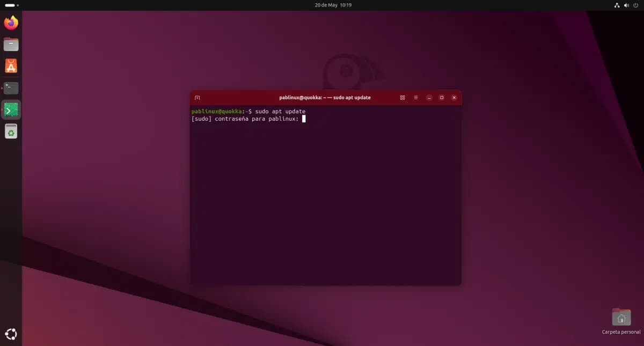Click the sudo password prompt line
This screenshot has height=346, width=644.
(x=248, y=119)
